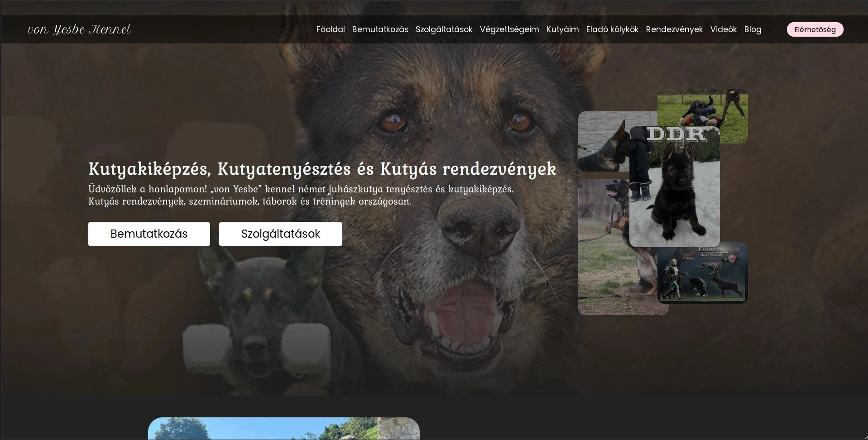The width and height of the screenshot is (868, 440).
Task: Click the Blog menu item
Action: pyautogui.click(x=753, y=29)
